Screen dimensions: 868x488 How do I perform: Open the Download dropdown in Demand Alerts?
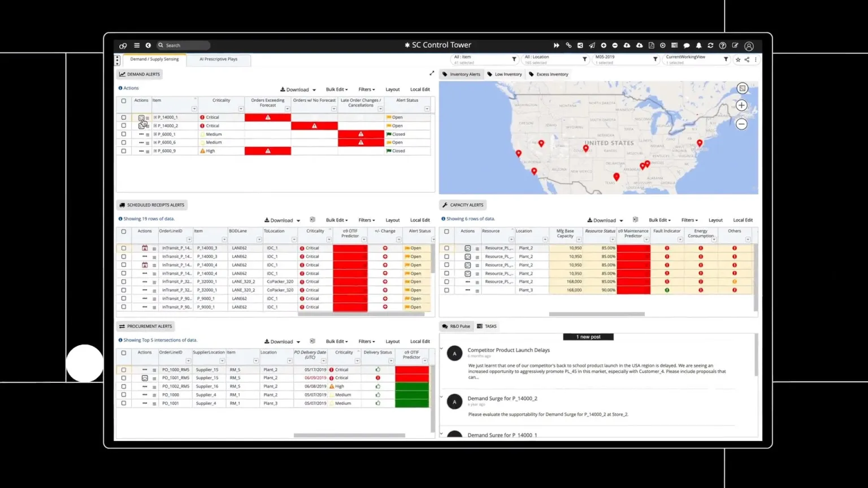298,89
